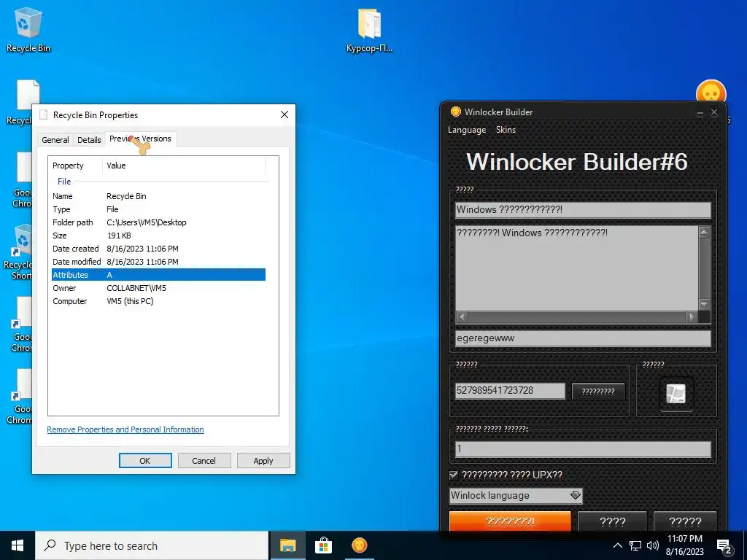Click the left arrow of horizontal scrollbar

point(462,316)
